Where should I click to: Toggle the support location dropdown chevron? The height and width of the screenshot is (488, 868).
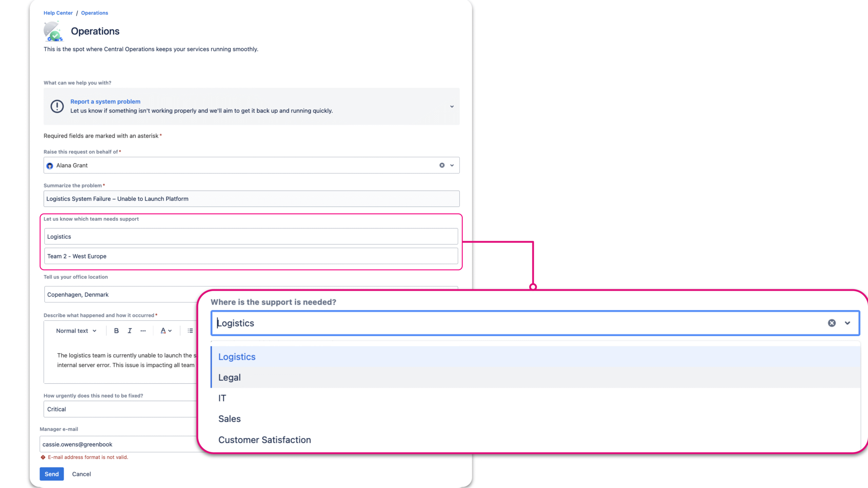[x=847, y=323]
